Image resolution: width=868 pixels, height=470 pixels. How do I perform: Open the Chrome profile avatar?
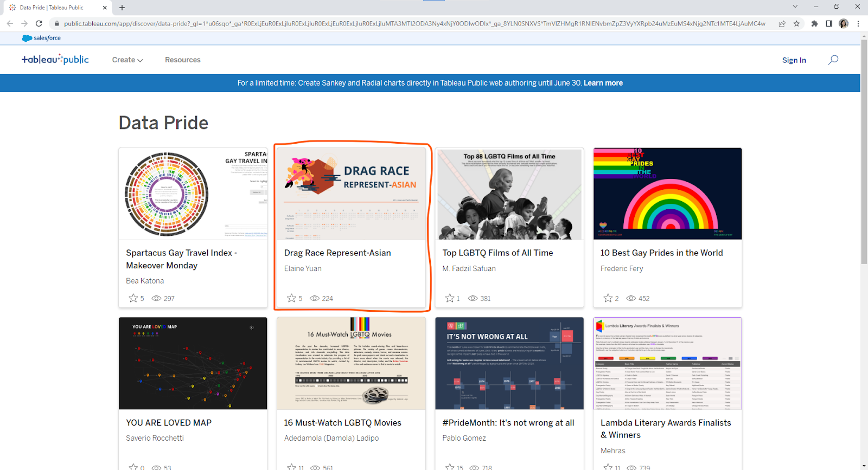(x=844, y=23)
